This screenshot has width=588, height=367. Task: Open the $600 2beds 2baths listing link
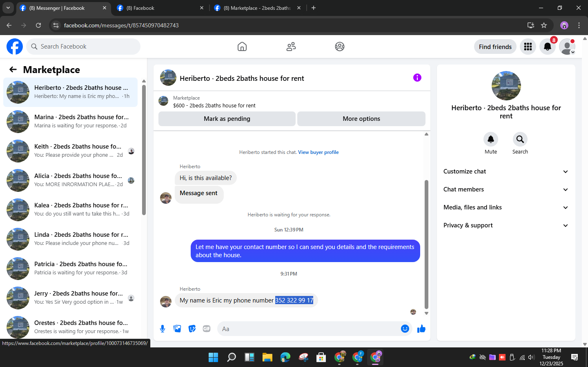214,105
